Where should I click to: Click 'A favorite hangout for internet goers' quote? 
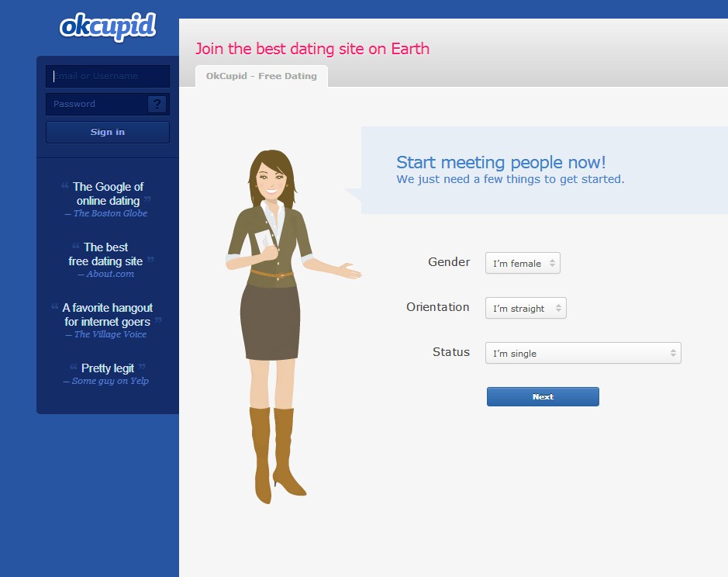click(108, 315)
